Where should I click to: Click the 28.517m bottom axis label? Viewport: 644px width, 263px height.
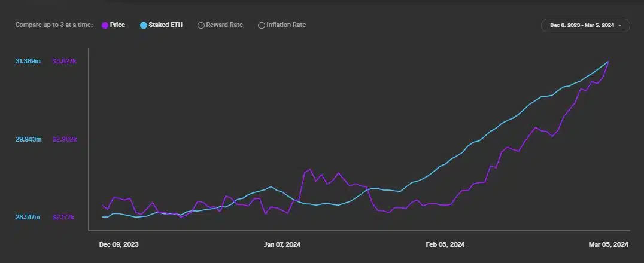28,217
